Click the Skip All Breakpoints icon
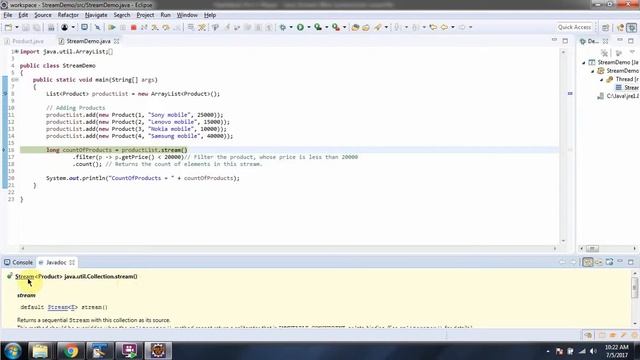This screenshot has height=360, width=640. 97,27
